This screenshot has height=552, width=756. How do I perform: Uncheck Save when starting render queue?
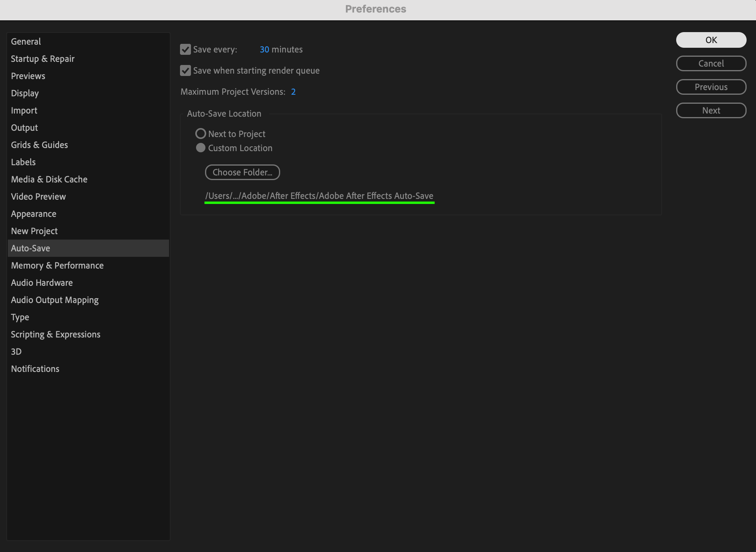point(185,70)
